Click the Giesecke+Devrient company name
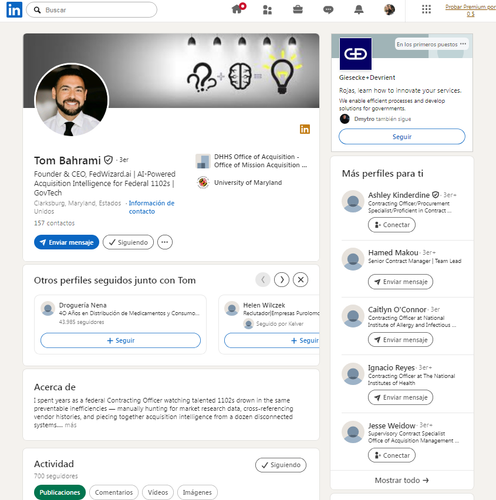This screenshot has width=496, height=500. click(x=367, y=77)
